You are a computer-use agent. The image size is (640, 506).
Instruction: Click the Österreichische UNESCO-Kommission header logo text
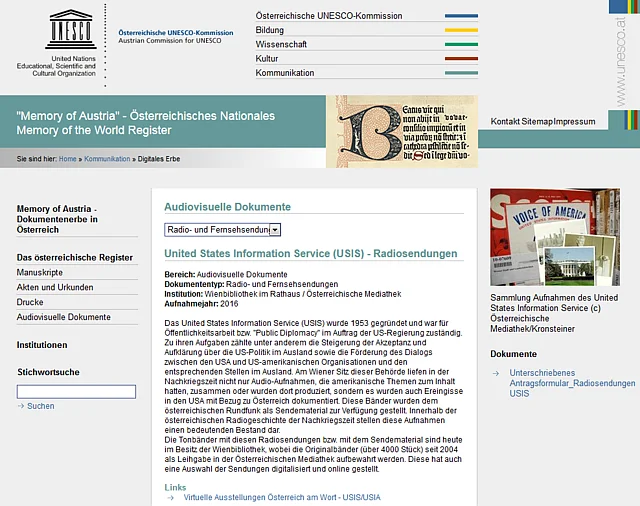point(176,36)
